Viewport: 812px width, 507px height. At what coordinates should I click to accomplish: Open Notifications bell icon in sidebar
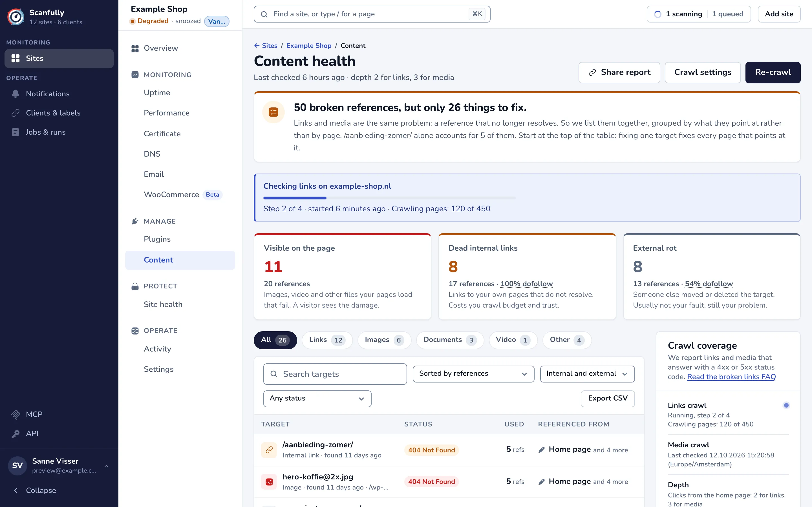(16, 94)
